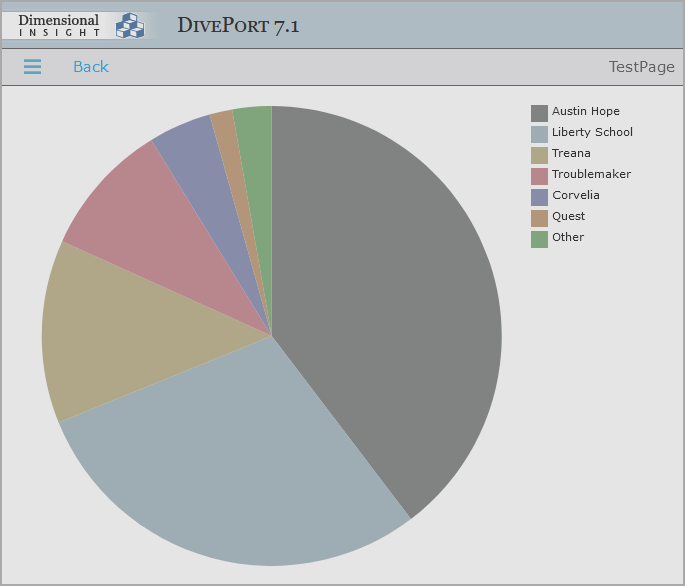The image size is (685, 586).
Task: Click the green Other pie slice
Action: click(x=255, y=135)
